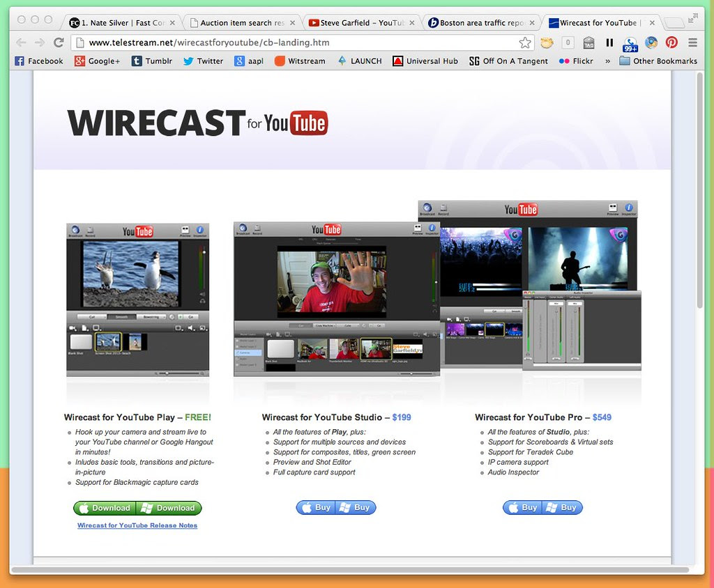Click the TAG extension icon
Image resolution: width=714 pixels, height=588 pixels.
588,42
